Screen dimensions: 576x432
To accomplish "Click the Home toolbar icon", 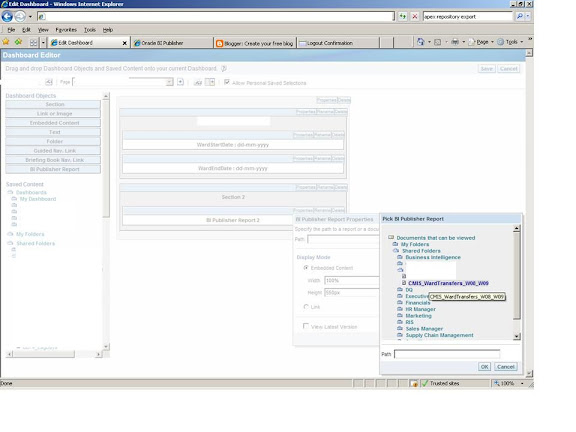I will click(421, 42).
